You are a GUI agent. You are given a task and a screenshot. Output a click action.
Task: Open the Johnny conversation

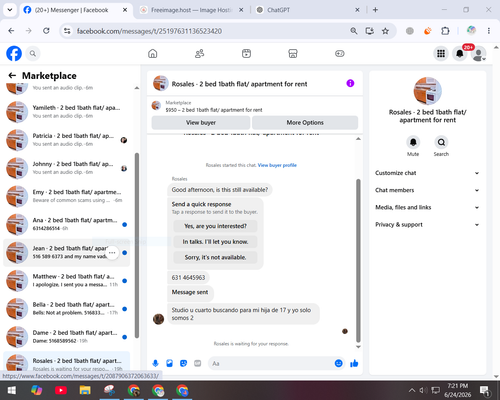(x=67, y=168)
